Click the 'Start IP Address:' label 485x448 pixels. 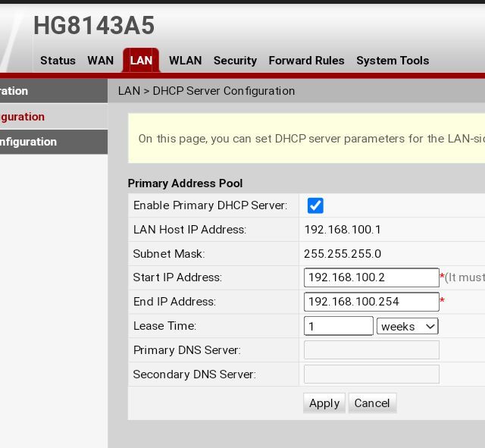point(177,277)
